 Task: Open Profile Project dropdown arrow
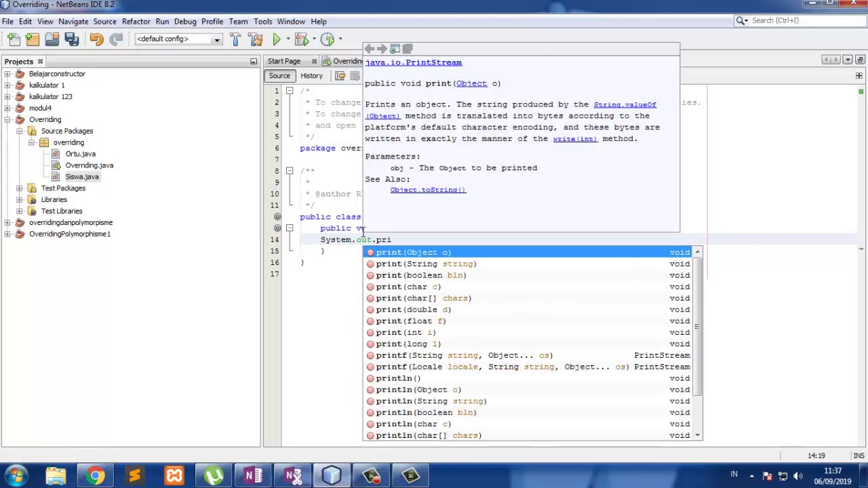click(x=340, y=39)
